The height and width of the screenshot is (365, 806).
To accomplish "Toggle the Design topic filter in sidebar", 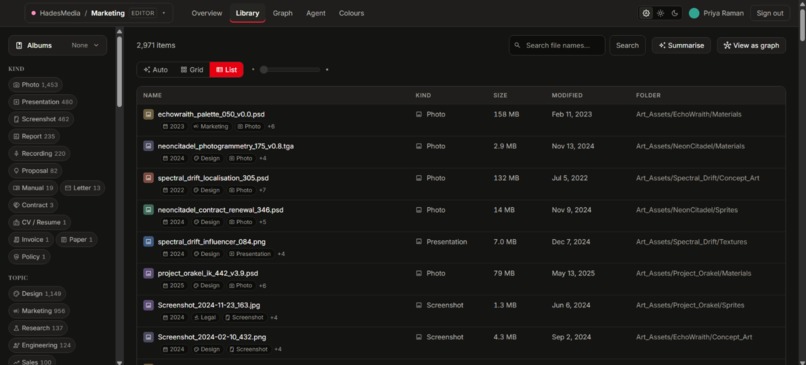I will [37, 294].
